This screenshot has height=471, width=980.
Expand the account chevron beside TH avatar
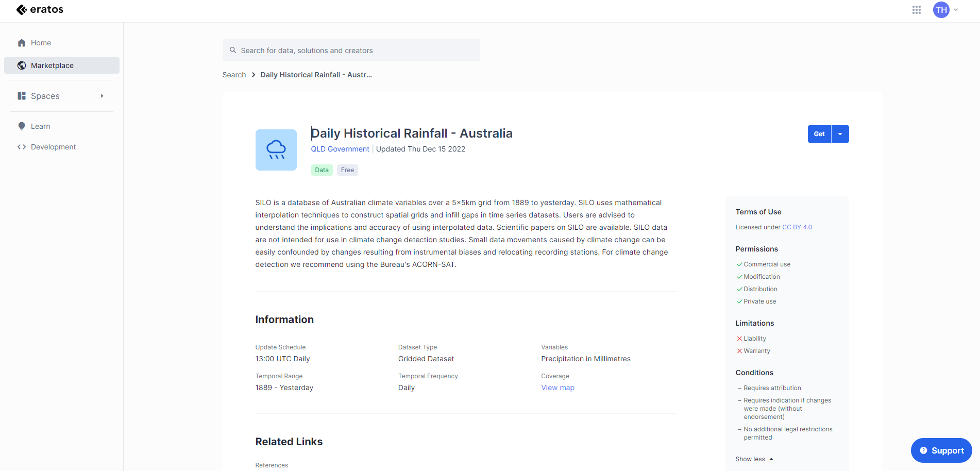[x=956, y=10]
